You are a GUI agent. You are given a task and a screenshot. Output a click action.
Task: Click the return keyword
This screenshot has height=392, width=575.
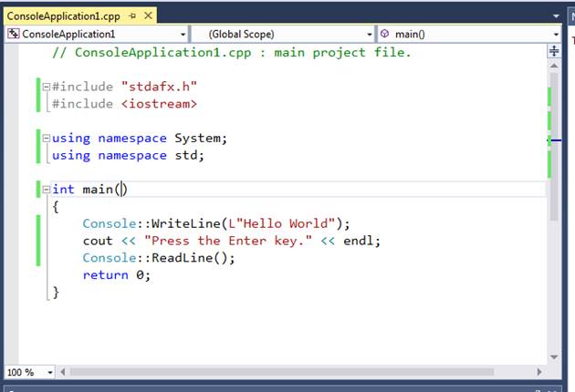pyautogui.click(x=106, y=275)
